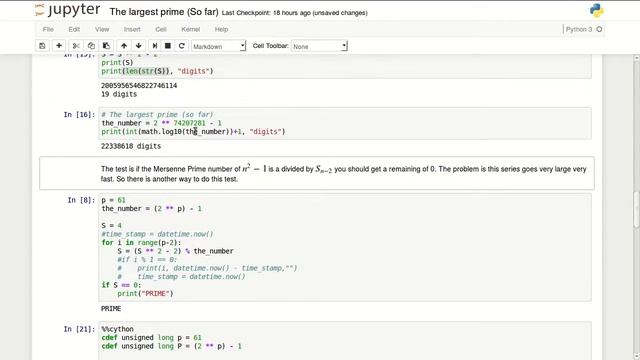Click the In [8]: prompt label
Screen dimensions: 640x360
[x=81, y=200]
